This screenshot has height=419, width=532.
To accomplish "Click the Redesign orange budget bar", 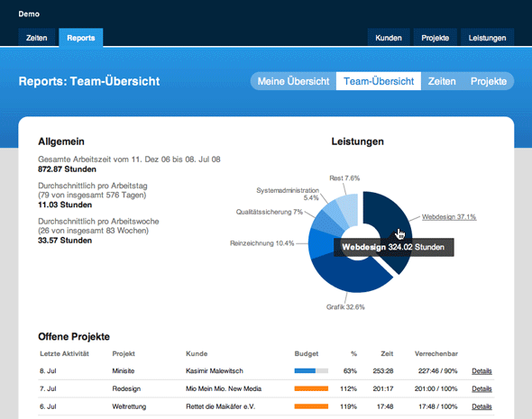I will (311, 388).
